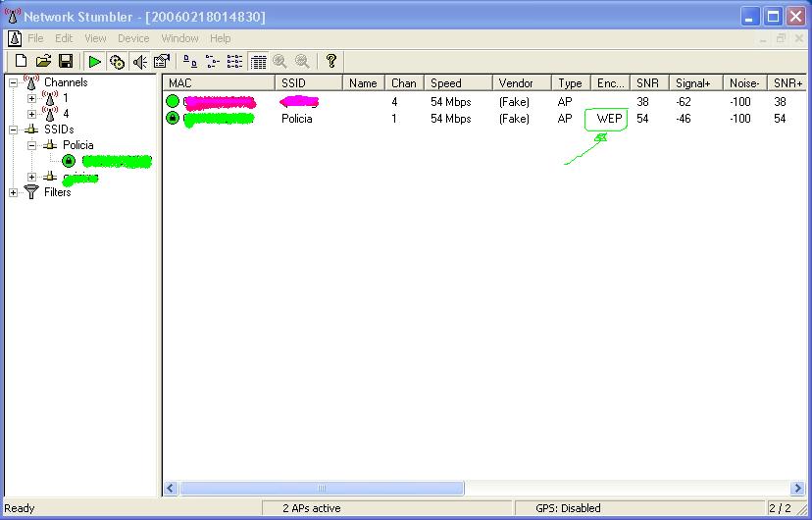Click the scrollbar right arrow
Image resolution: width=812 pixels, height=520 pixels.
[798, 488]
